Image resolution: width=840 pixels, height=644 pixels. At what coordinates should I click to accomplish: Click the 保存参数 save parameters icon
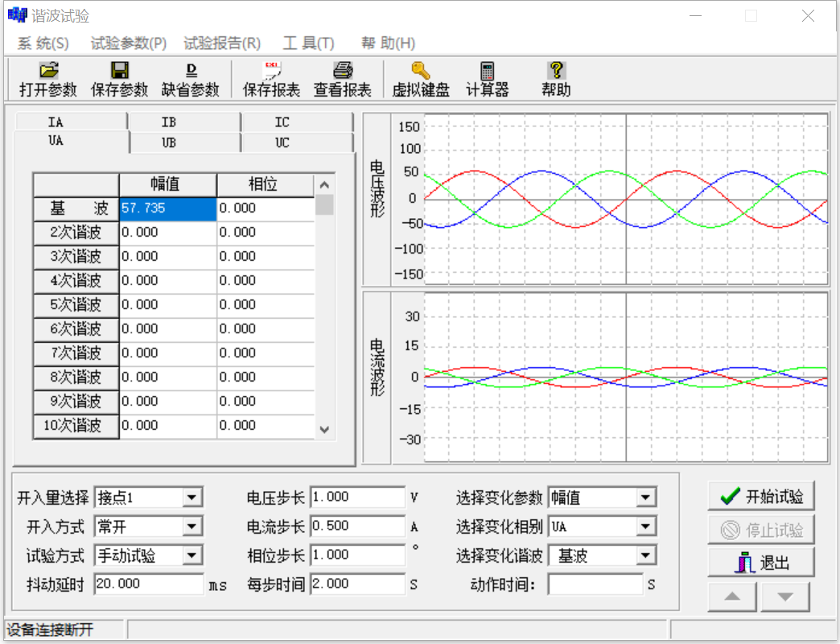click(119, 79)
